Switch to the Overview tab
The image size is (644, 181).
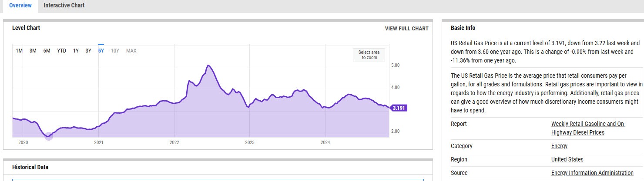[x=20, y=6]
